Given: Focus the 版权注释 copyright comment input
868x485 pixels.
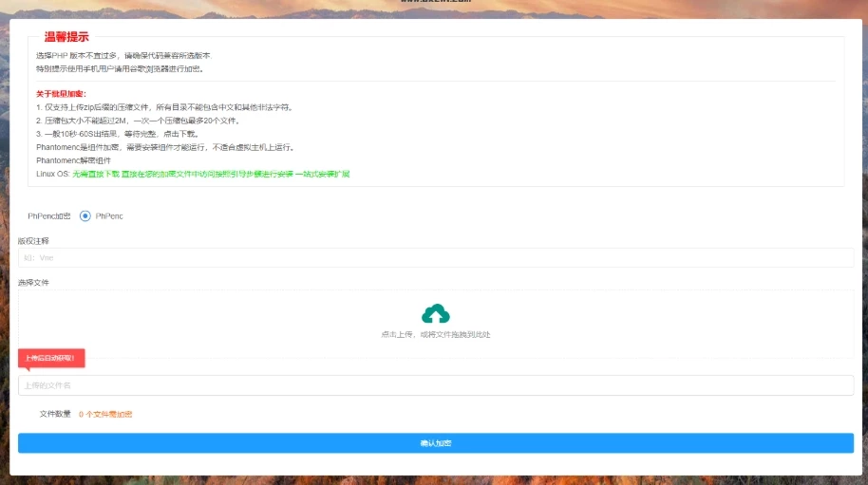Looking at the screenshot, I should (x=435, y=257).
